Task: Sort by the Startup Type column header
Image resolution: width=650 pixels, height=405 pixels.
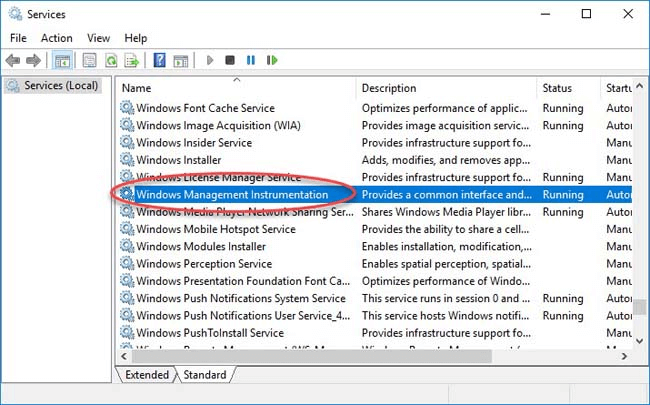Action: click(616, 88)
